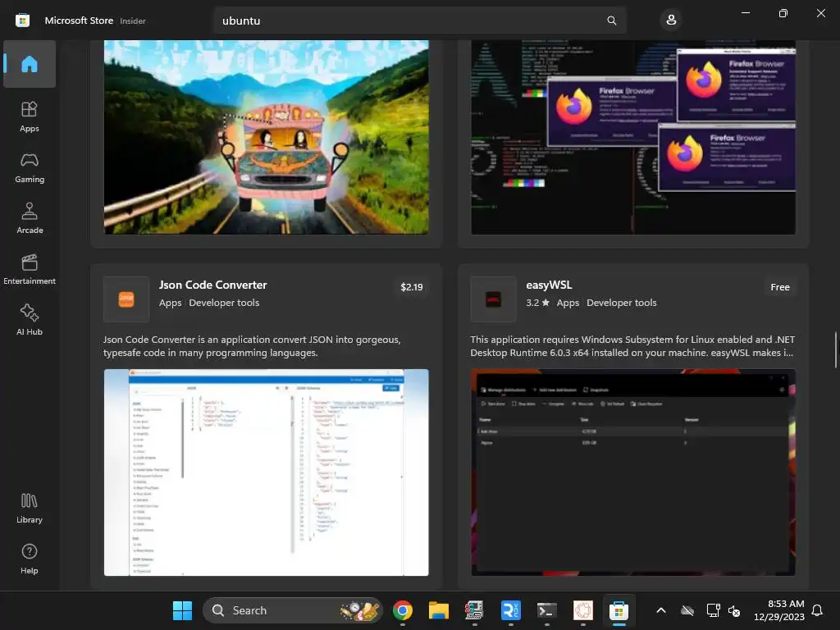The width and height of the screenshot is (840, 630).
Task: Open the AI Hub section
Action: [30, 320]
